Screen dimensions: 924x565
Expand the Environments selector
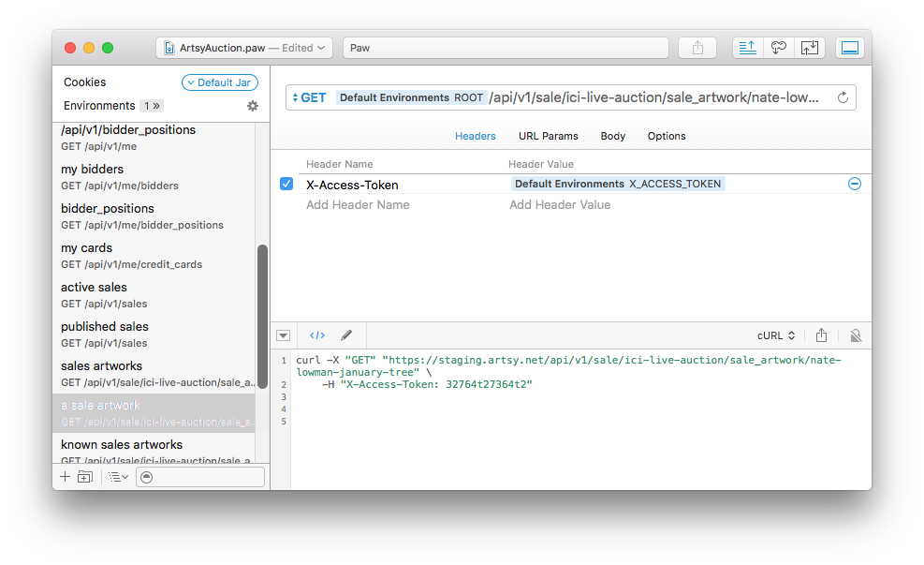click(152, 106)
